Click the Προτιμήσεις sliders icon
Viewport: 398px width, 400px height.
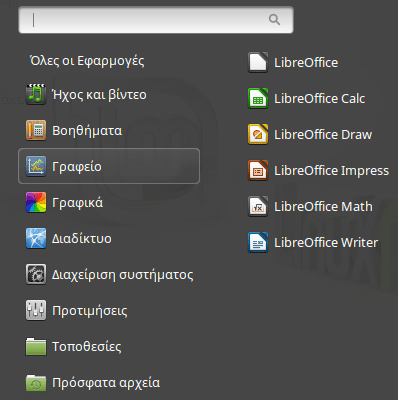[x=36, y=310]
